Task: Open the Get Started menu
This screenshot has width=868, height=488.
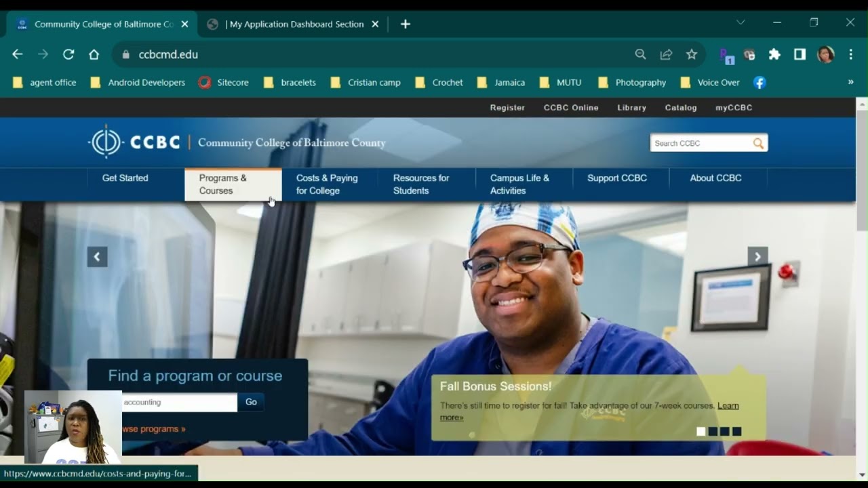Action: tap(136, 184)
